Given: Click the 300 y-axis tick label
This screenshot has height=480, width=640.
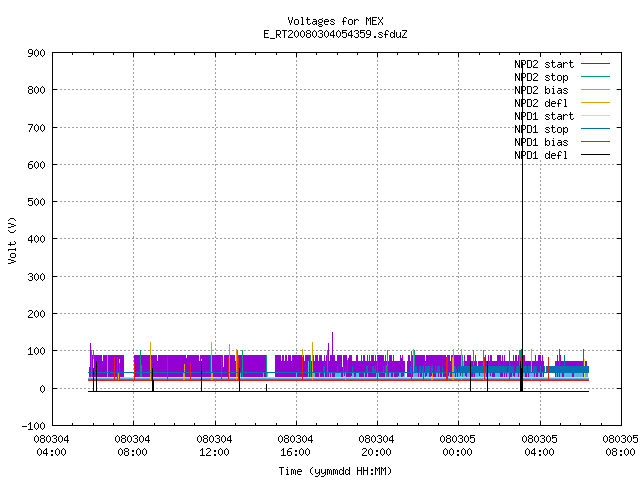Looking at the screenshot, I should (36, 277).
